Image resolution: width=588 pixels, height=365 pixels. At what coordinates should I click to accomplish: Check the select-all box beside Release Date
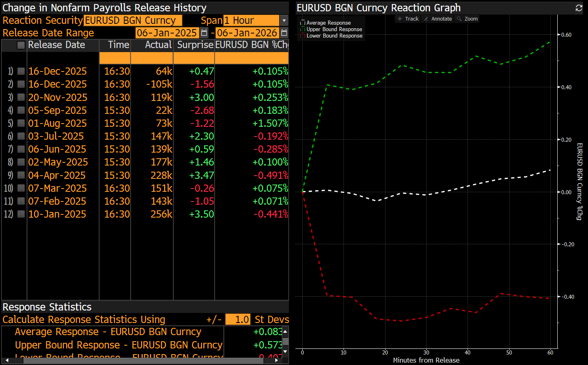click(21, 45)
